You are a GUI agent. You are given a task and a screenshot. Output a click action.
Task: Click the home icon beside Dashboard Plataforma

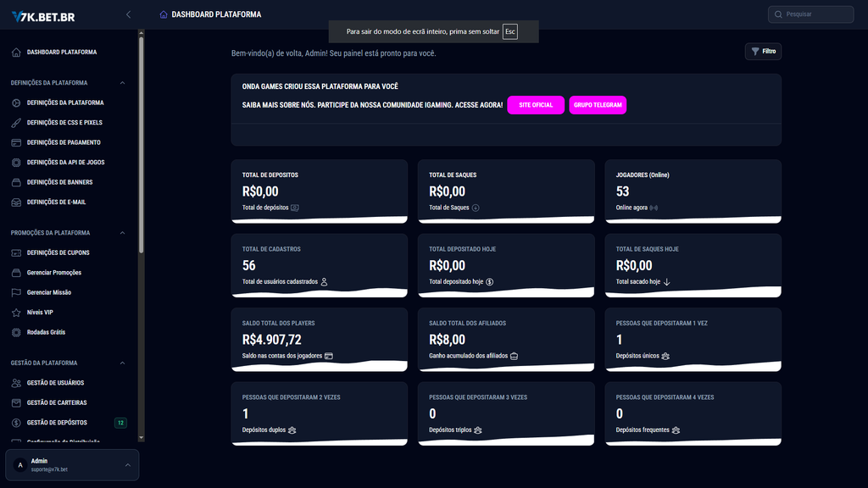coord(17,53)
